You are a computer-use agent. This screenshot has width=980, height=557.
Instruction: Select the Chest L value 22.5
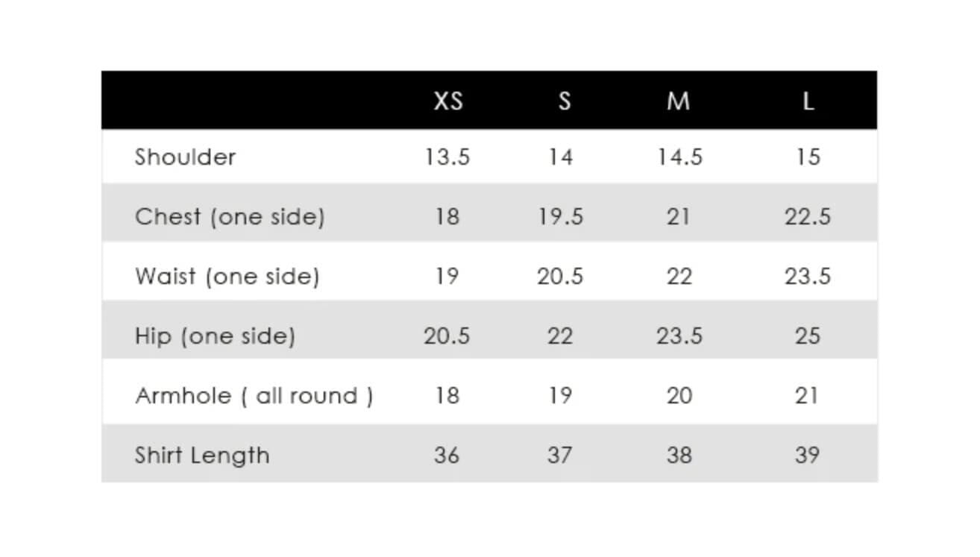[x=807, y=217]
